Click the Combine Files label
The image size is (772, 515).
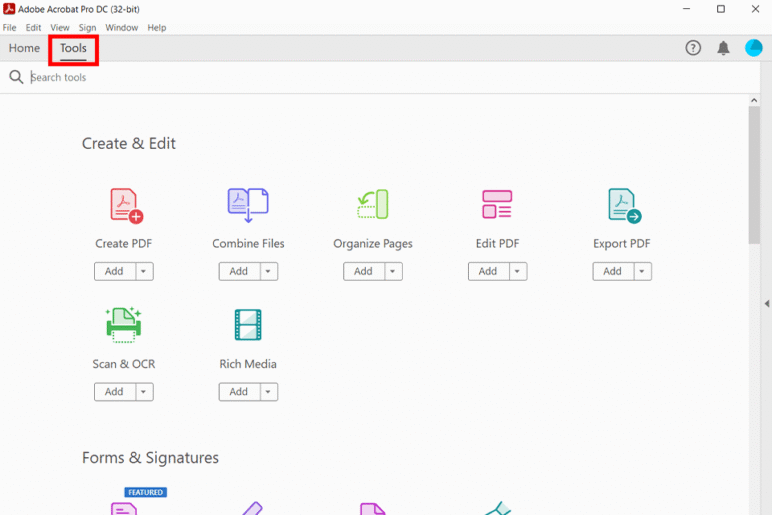[x=248, y=243]
